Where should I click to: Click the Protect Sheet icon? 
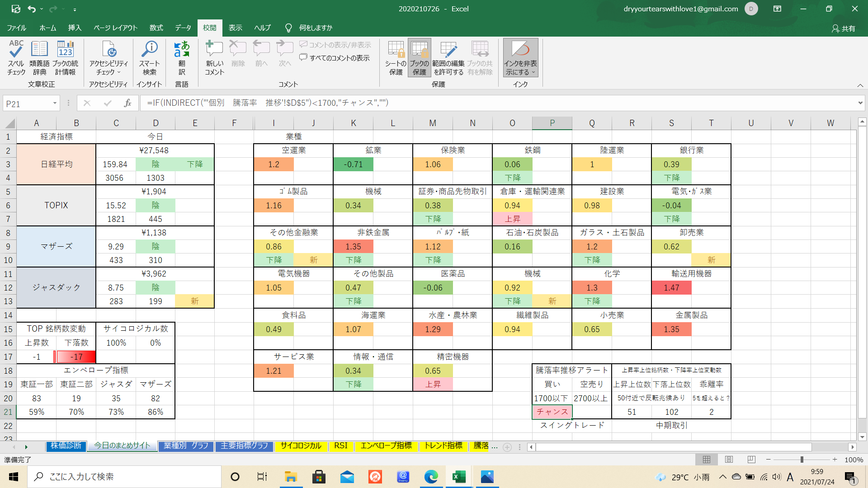click(x=396, y=57)
